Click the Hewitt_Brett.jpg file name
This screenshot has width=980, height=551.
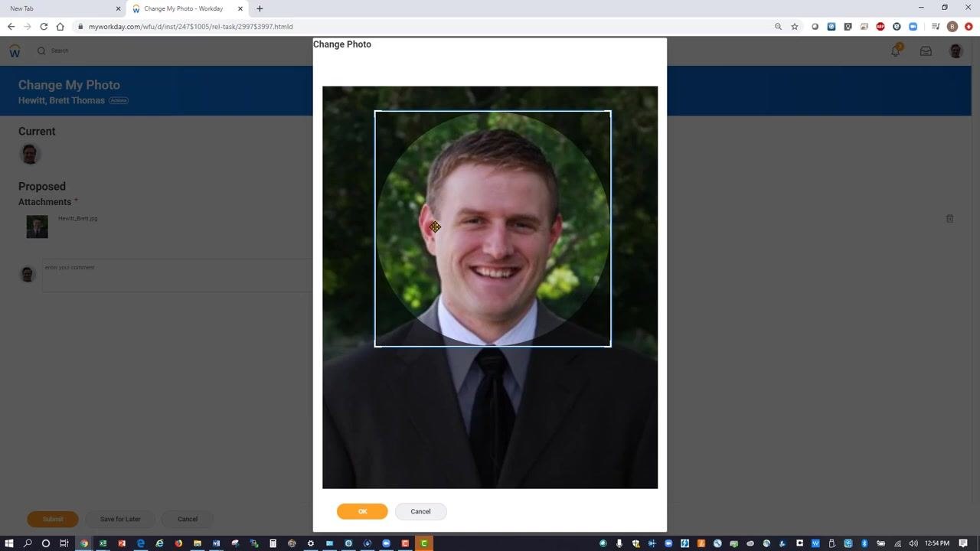77,218
